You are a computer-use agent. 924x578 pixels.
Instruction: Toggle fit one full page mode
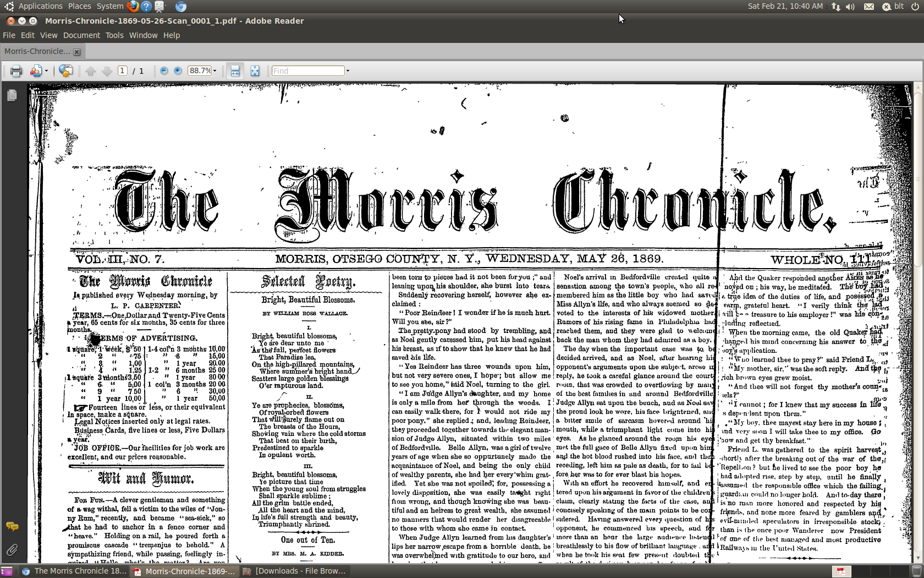(x=255, y=71)
